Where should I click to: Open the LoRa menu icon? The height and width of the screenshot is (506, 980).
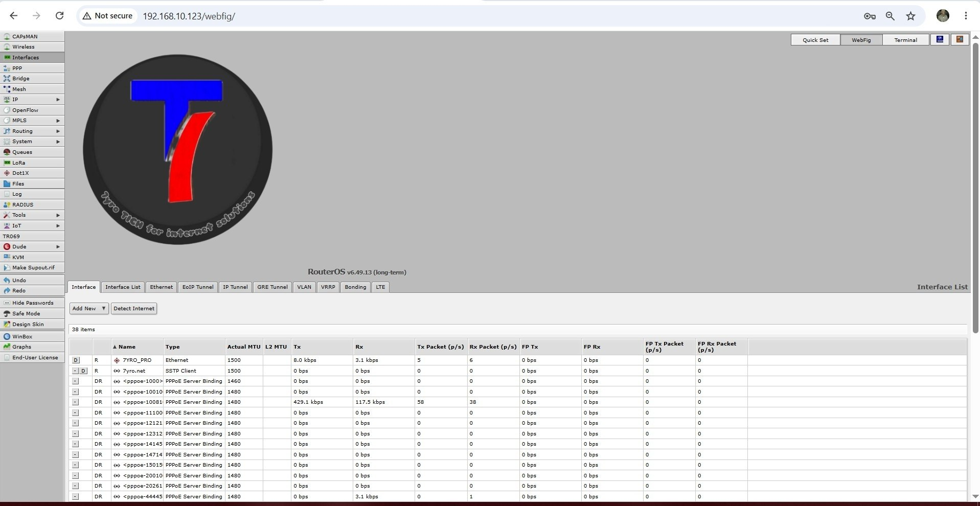(x=7, y=163)
